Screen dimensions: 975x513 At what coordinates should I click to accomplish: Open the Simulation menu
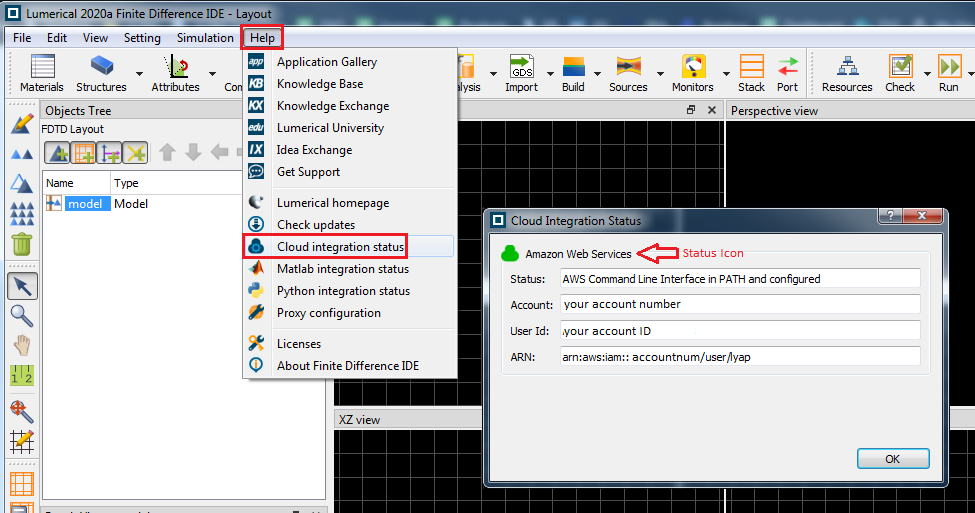[205, 38]
